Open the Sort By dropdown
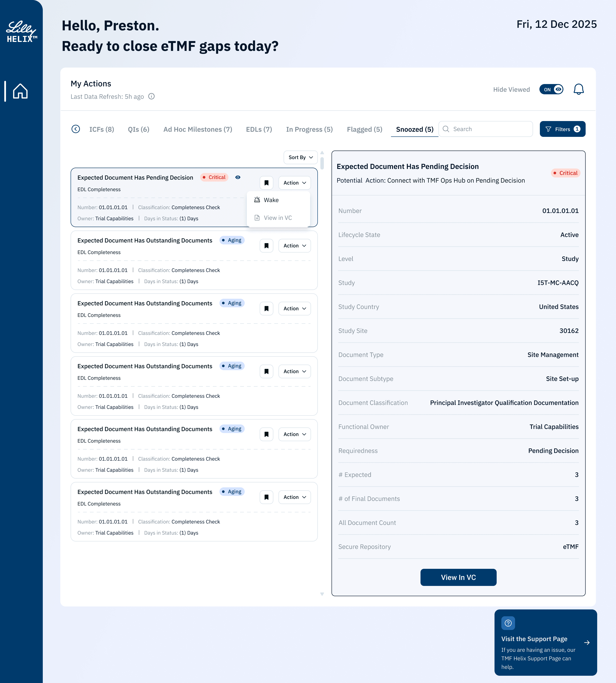This screenshot has height=683, width=616. [x=300, y=157]
